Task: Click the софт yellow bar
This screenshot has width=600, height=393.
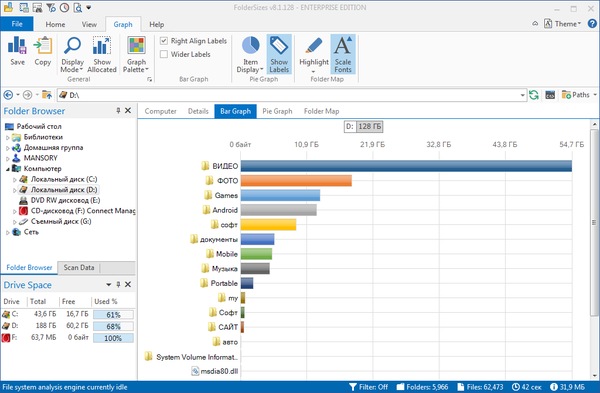Action: (x=268, y=225)
